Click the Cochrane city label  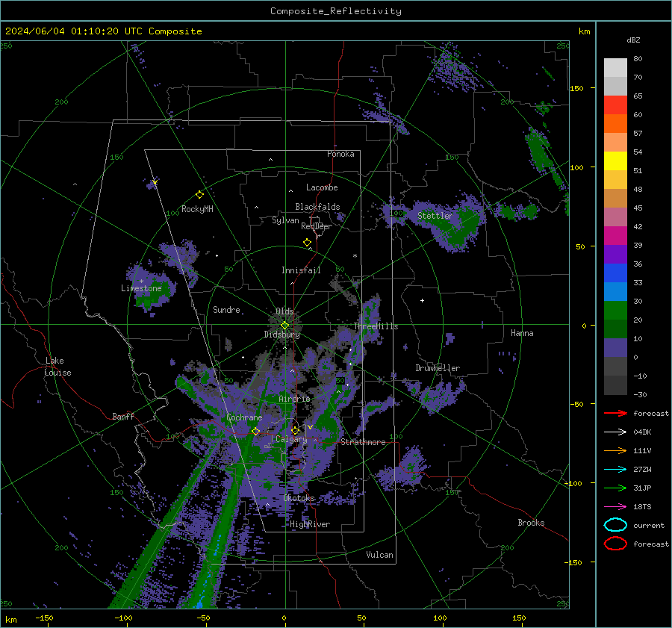tap(244, 417)
